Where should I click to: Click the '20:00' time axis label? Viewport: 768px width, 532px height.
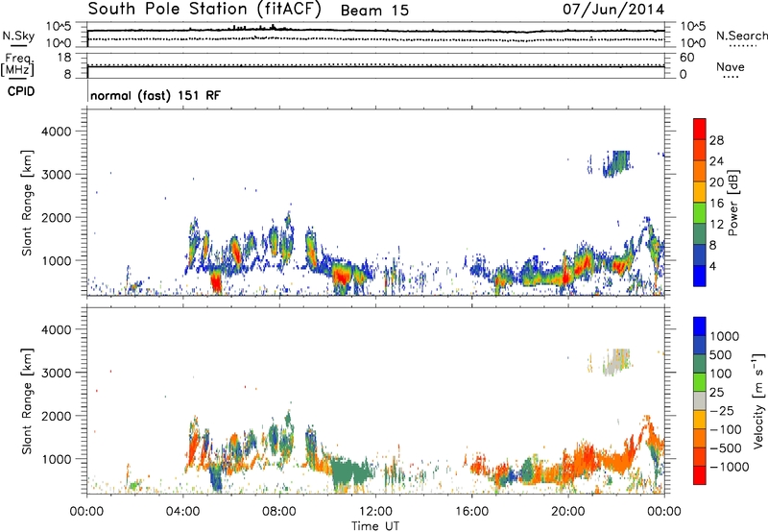[568, 512]
